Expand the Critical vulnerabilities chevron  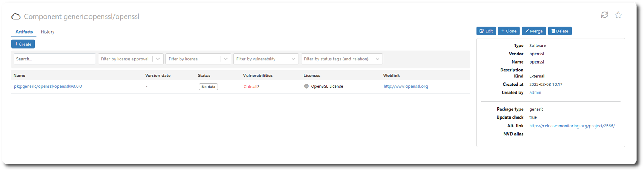258,86
